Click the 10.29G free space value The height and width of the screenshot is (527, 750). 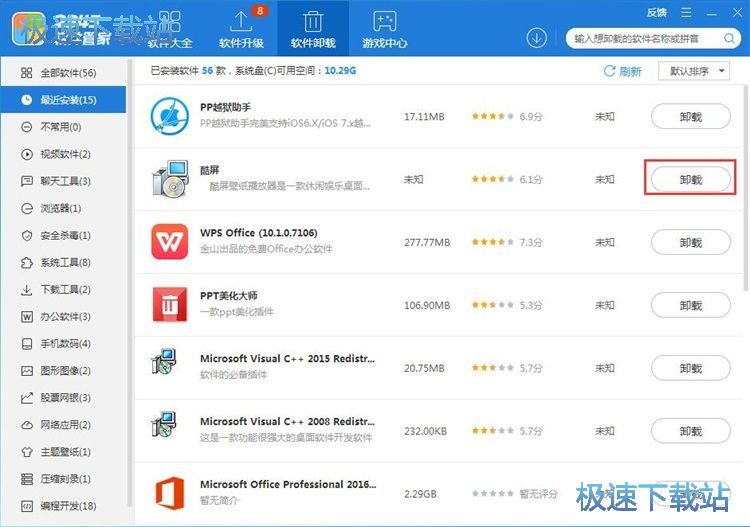(x=340, y=70)
